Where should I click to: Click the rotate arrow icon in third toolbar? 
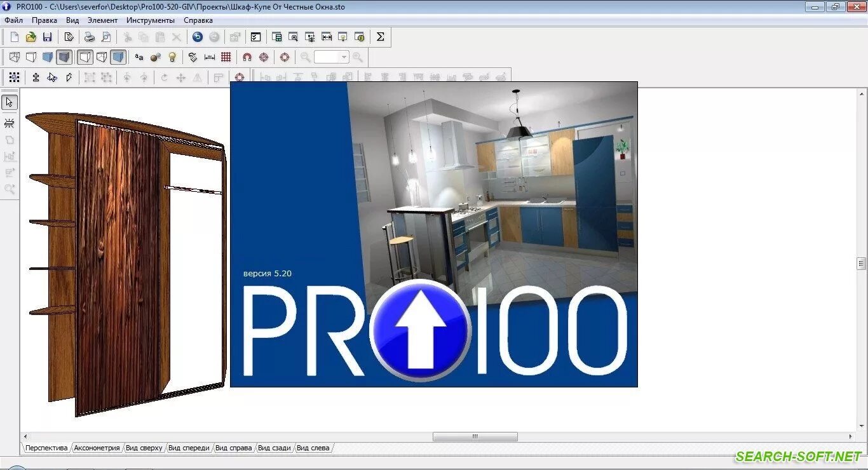pos(164,77)
